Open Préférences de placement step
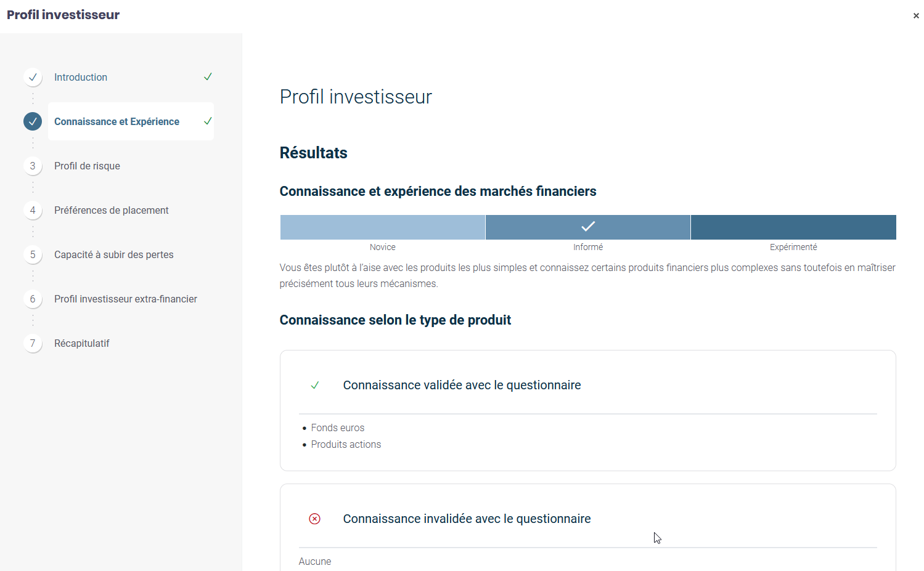Image resolution: width=924 pixels, height=571 pixels. pos(111,210)
